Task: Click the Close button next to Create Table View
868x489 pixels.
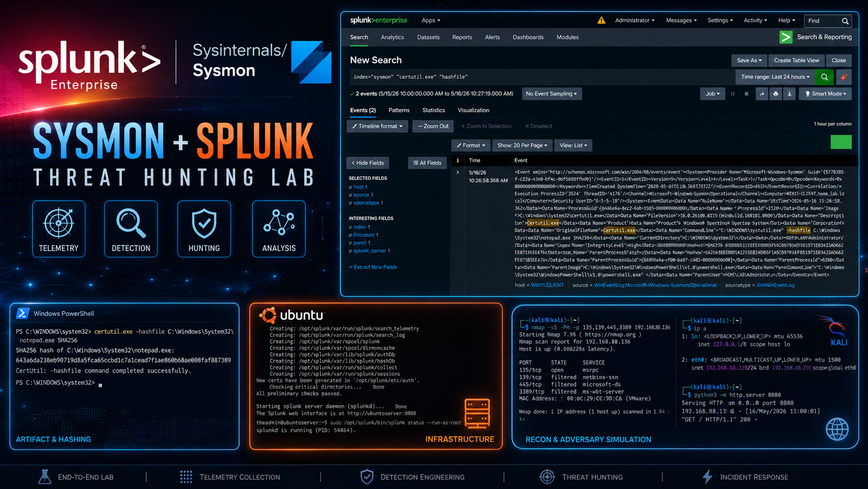Action: tap(838, 60)
